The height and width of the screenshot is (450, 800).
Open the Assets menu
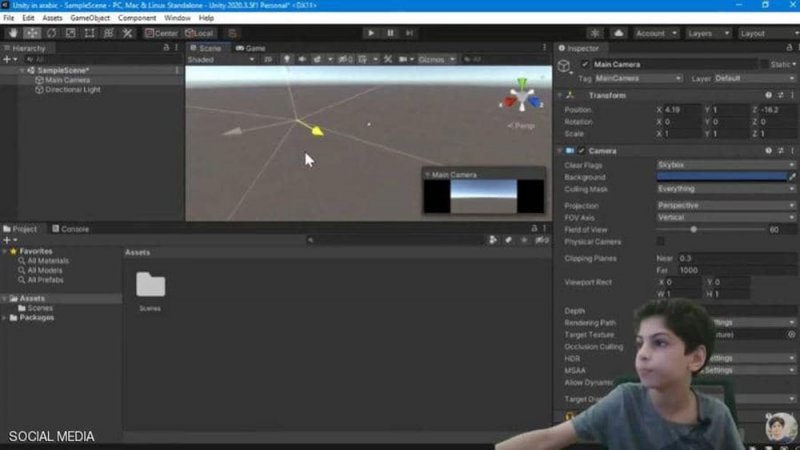(52, 18)
